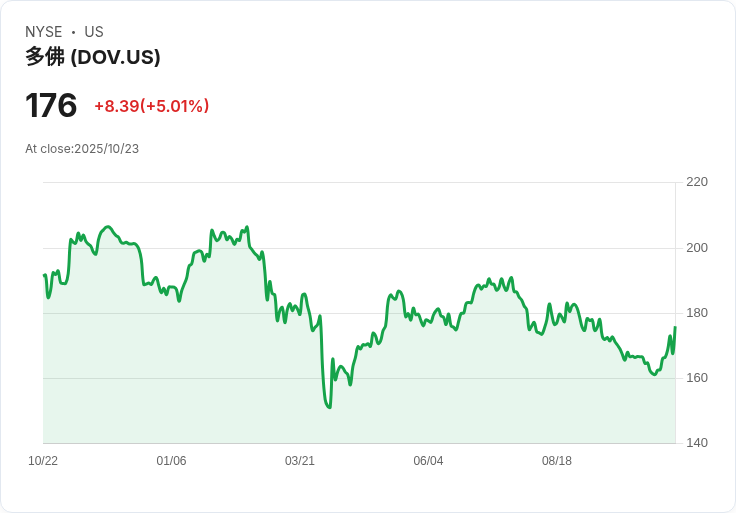736x513 pixels.
Task: Click the NYSE exchange label
Action: [44, 32]
